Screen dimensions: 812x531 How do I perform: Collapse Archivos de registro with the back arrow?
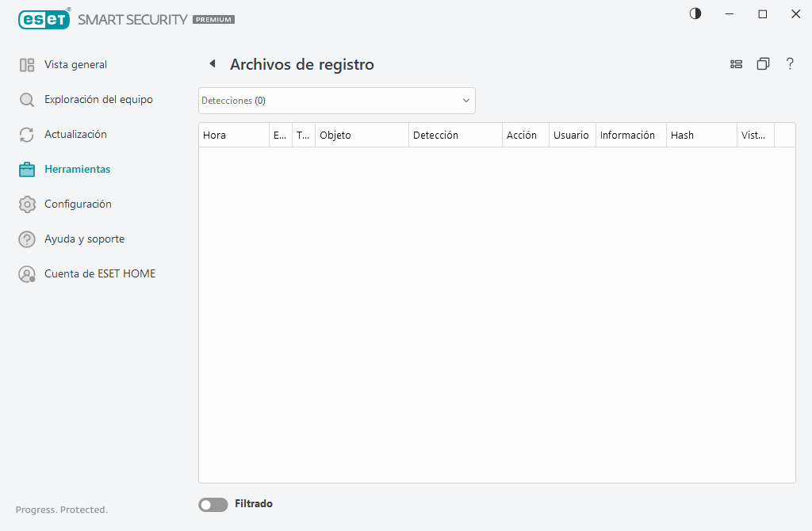coord(213,63)
